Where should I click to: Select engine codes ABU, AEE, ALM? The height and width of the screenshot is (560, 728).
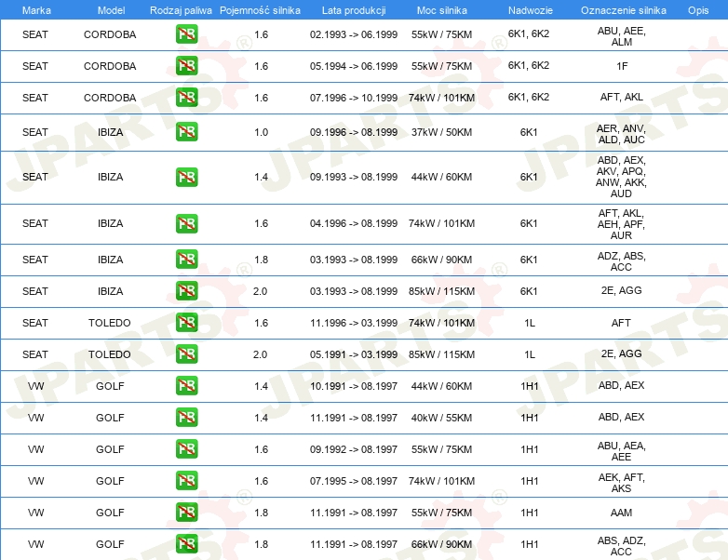[621, 36]
